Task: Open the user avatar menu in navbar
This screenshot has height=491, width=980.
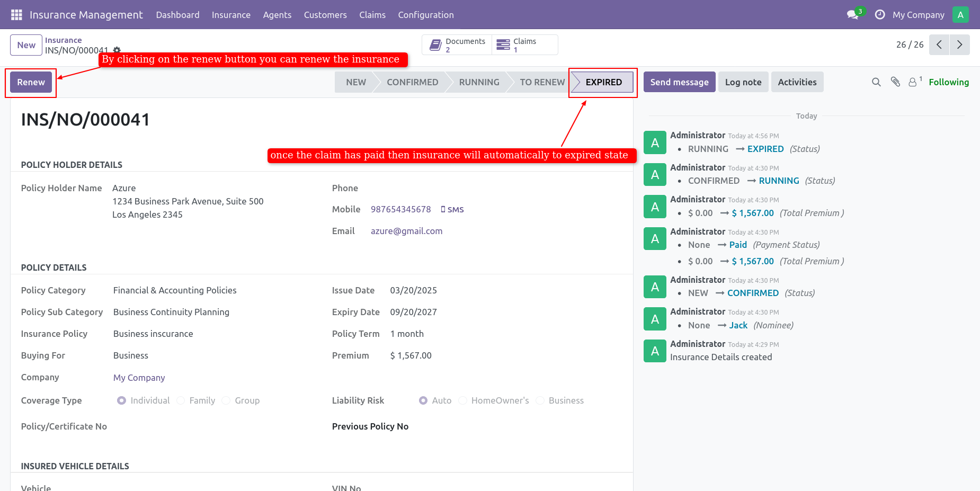Action: click(960, 15)
